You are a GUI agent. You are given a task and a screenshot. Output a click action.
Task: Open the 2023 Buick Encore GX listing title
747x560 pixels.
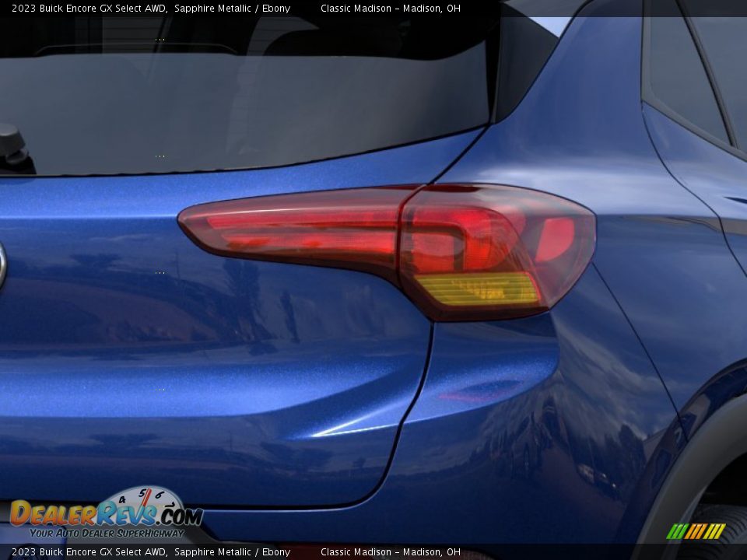[86, 9]
